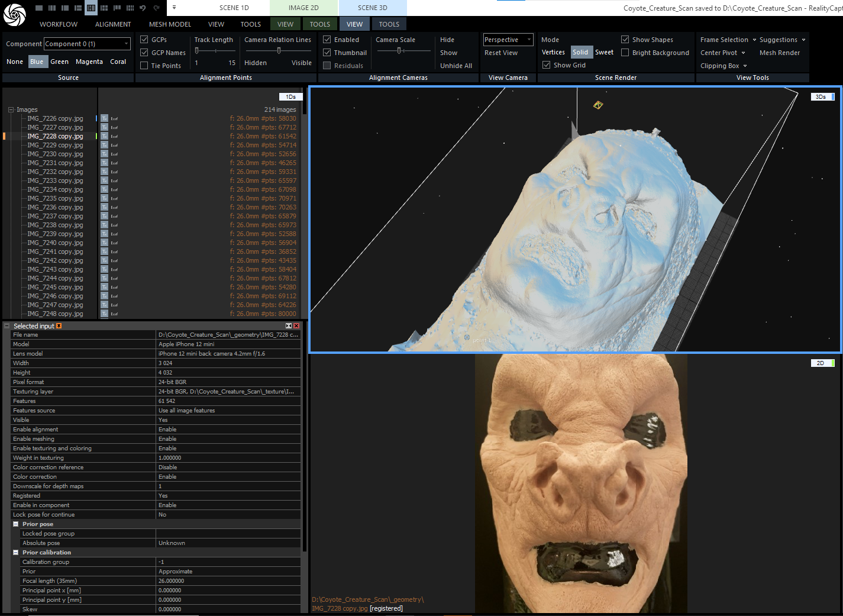This screenshot has width=843, height=616.
Task: Click the camera gizmo icon in 3D view
Action: 598,105
